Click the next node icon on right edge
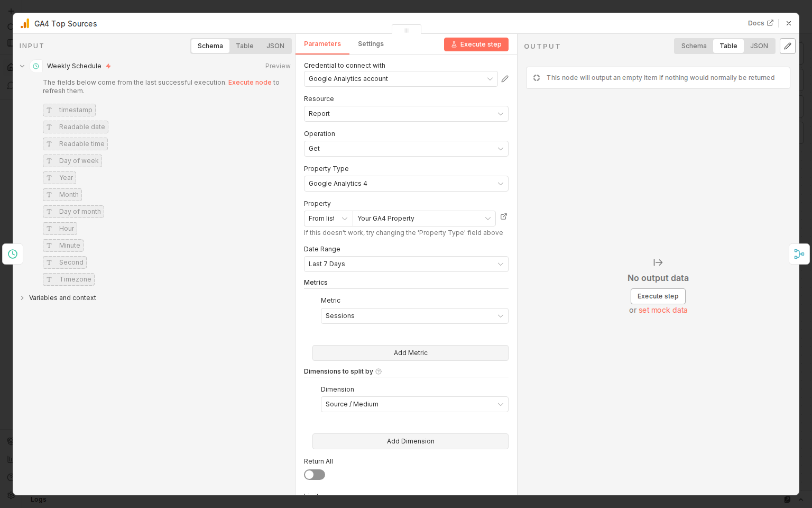 pyautogui.click(x=799, y=254)
